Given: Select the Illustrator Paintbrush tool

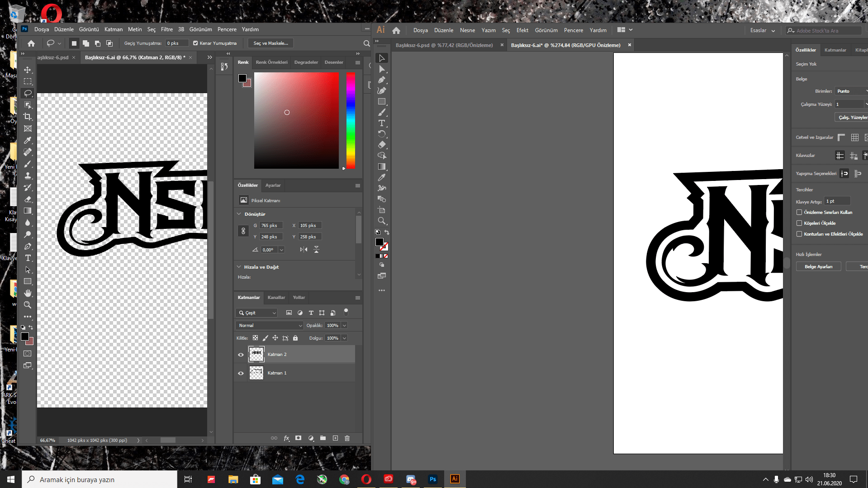Looking at the screenshot, I should [382, 112].
